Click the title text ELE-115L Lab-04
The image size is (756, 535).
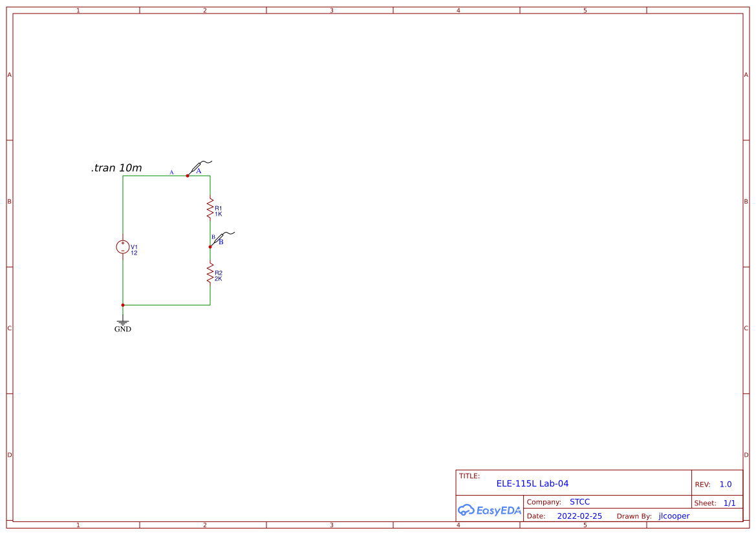pos(532,483)
